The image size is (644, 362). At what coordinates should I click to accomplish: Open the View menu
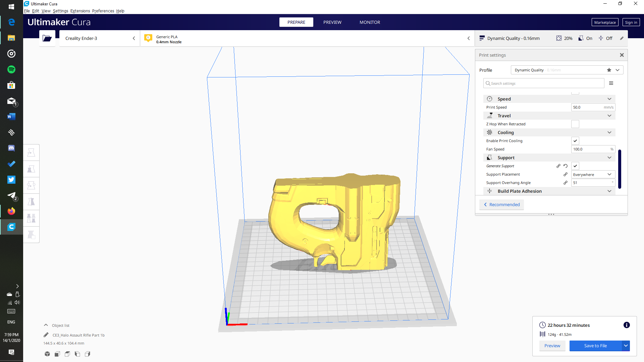pyautogui.click(x=46, y=11)
